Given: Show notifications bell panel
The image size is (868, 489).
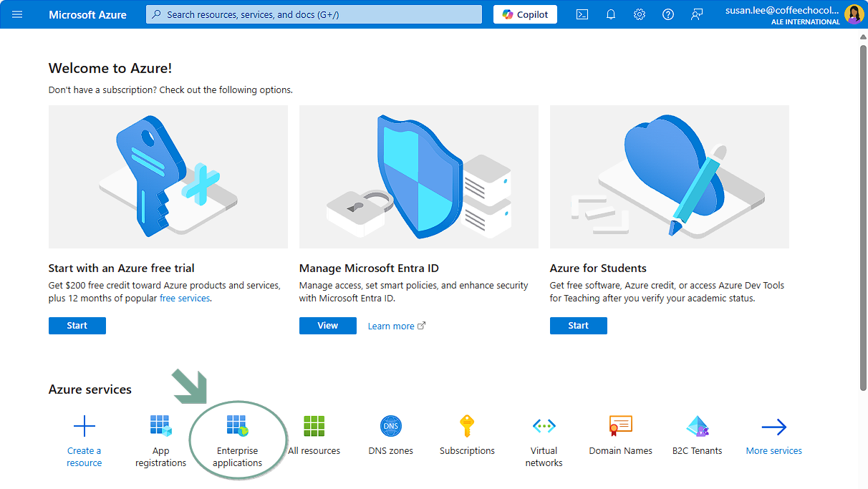Looking at the screenshot, I should [611, 14].
